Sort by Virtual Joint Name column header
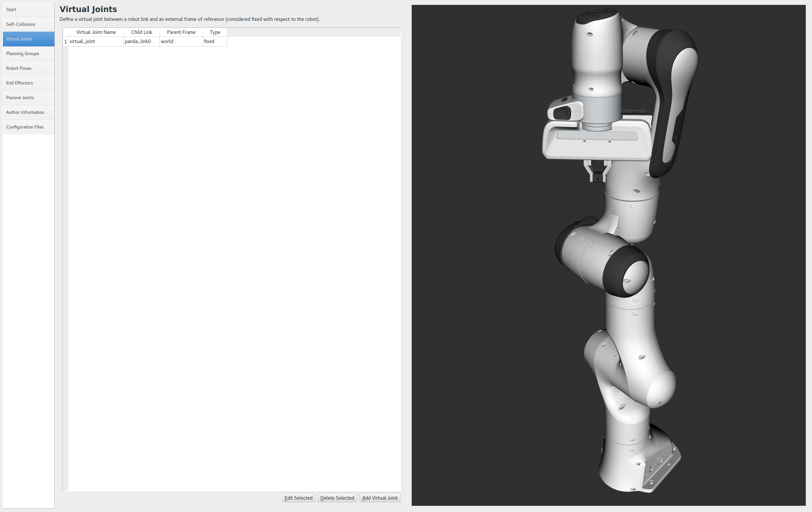This screenshot has width=812, height=512. [x=96, y=32]
